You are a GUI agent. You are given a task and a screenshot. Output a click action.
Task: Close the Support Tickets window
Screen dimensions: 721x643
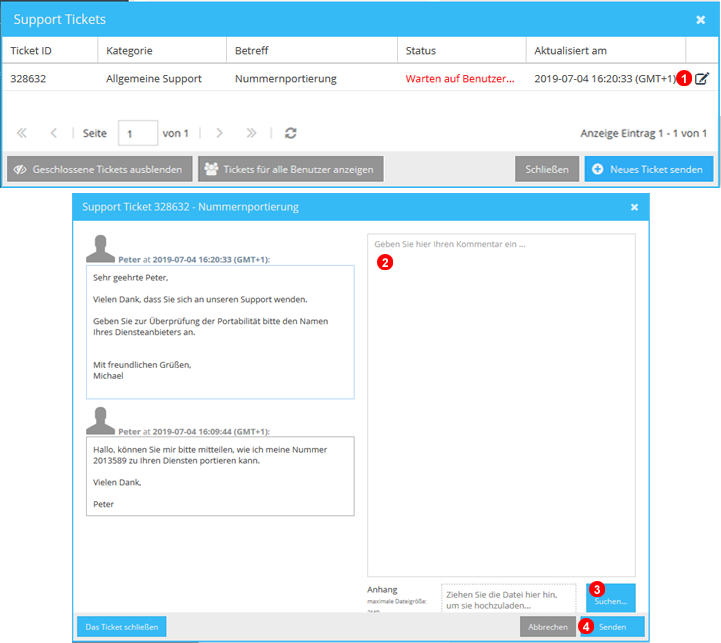pyautogui.click(x=700, y=19)
